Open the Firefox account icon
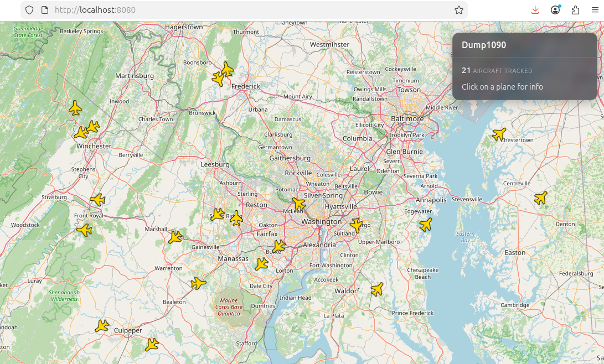The height and width of the screenshot is (364, 604). coord(555,10)
